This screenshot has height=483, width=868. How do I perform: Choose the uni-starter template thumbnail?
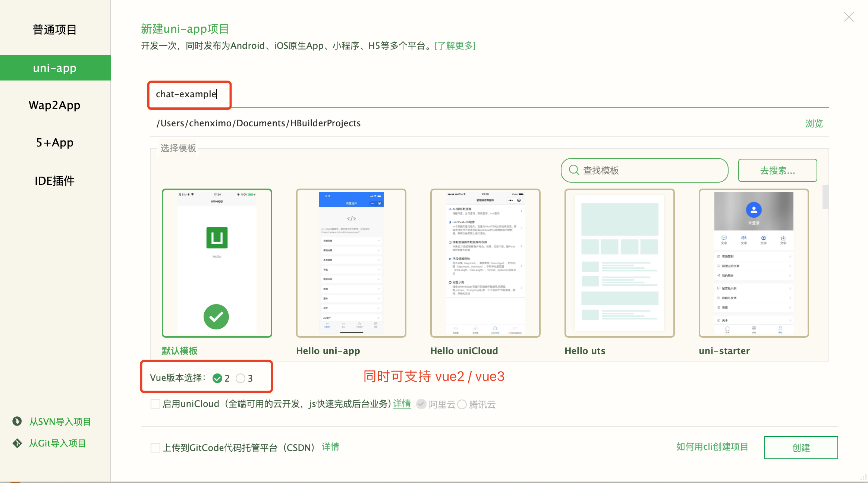click(x=754, y=263)
